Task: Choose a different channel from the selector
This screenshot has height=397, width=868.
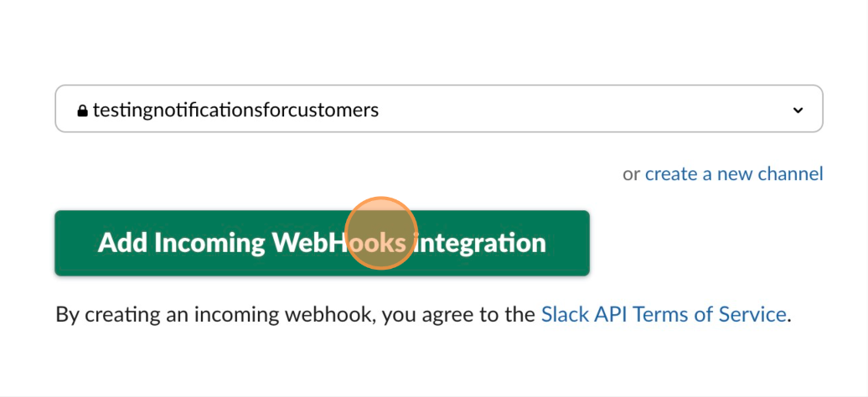Action: click(x=439, y=109)
